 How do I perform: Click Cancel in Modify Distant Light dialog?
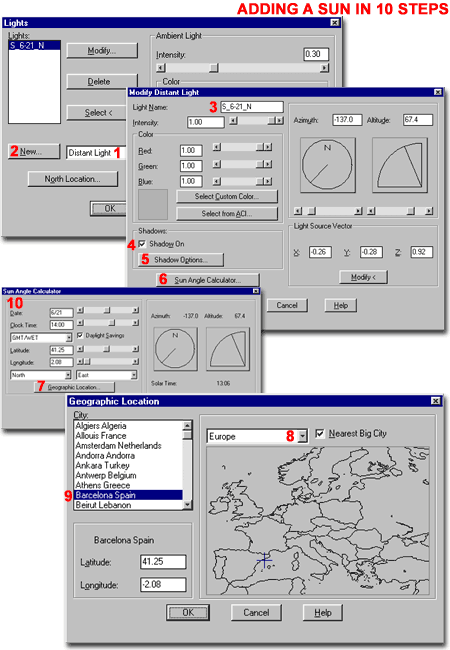coord(287,306)
